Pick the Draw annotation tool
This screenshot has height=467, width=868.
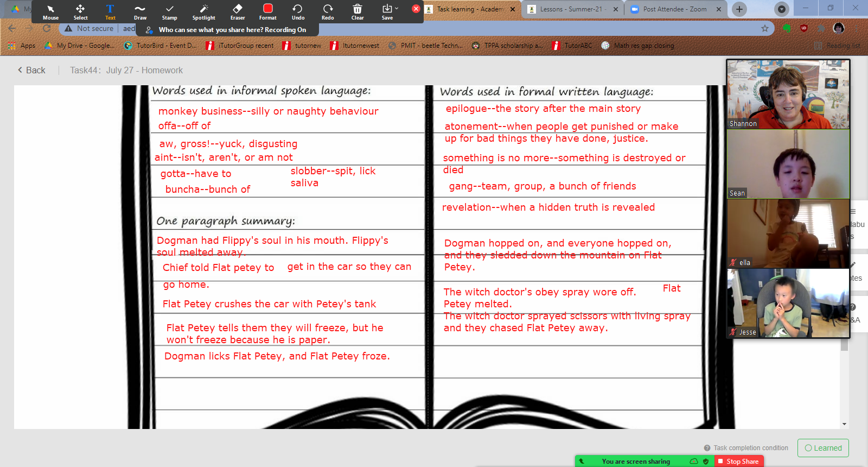click(x=140, y=12)
